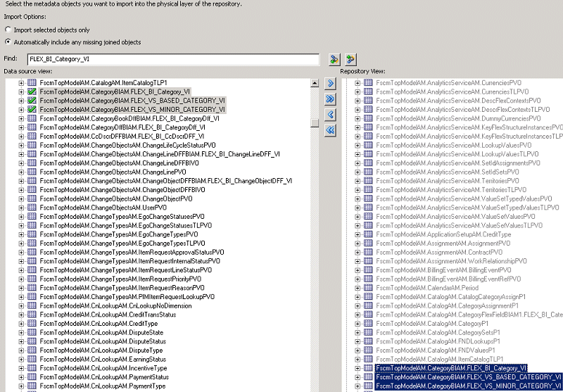563x392 pixels.
Task: Expand checked FLEX_VS_BASED_CATEGORY_VI in data source view
Action: 21,101
